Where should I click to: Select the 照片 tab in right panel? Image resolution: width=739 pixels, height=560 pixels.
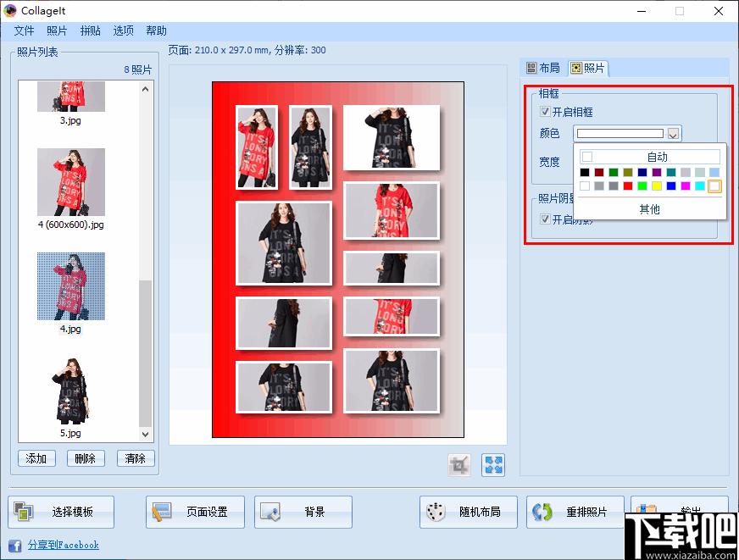pyautogui.click(x=587, y=69)
